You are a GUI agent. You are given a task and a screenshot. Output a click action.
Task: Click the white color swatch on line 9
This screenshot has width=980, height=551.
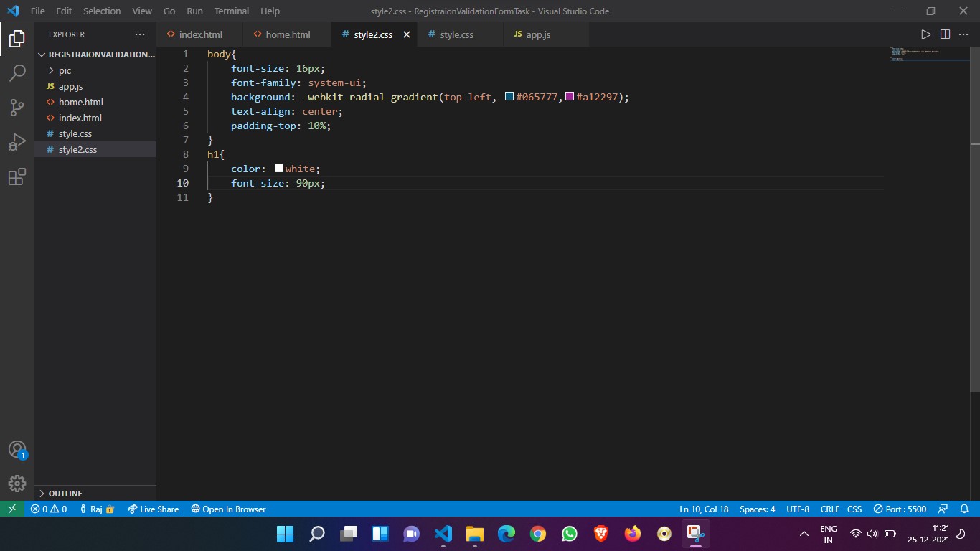click(278, 168)
